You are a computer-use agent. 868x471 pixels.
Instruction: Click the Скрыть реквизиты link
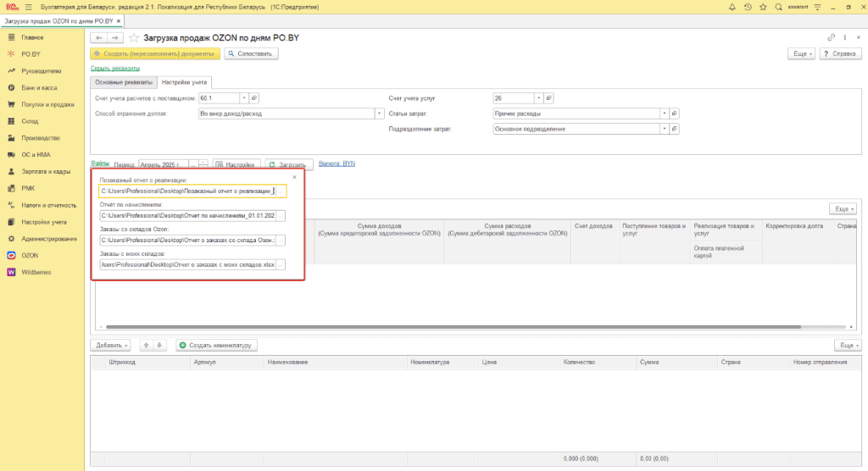(x=115, y=68)
